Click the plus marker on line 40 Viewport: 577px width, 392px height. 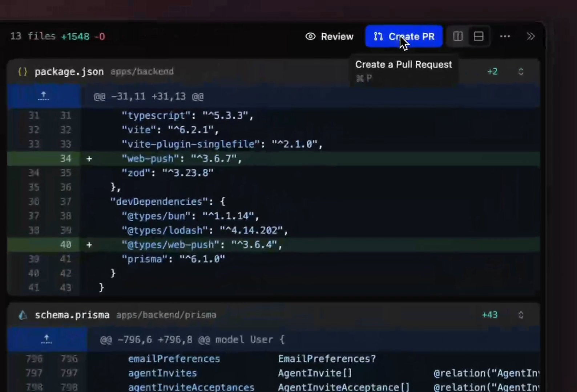(89, 245)
